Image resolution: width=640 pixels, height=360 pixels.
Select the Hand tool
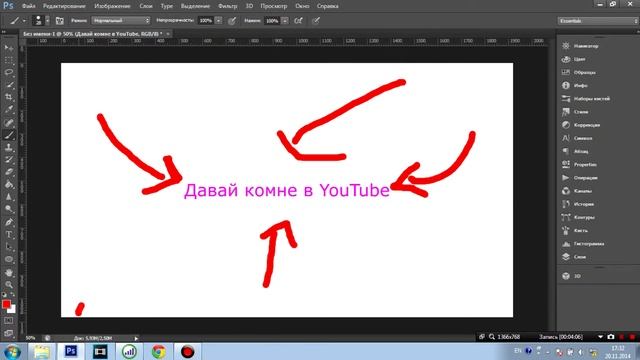click(x=9, y=272)
